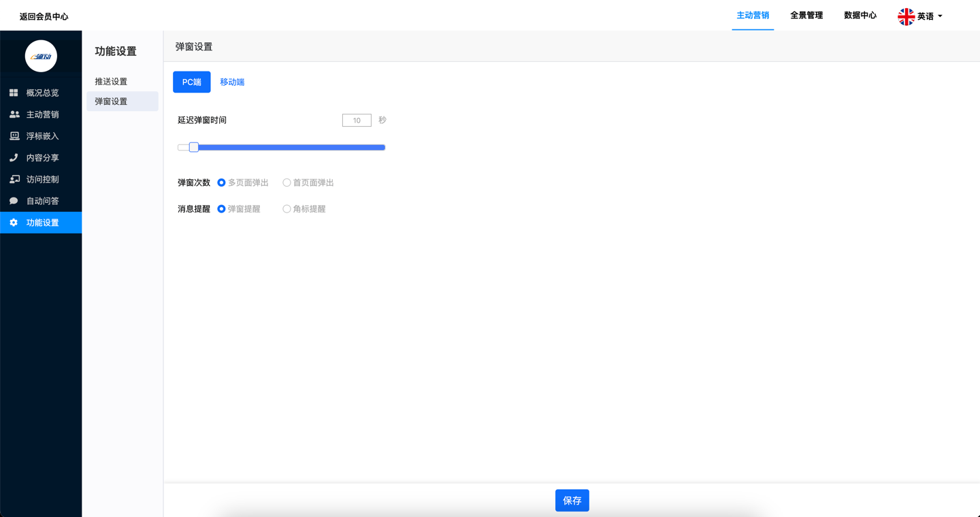The height and width of the screenshot is (517, 980).
Task: Click the overview grid icon in sidebar
Action: point(14,93)
